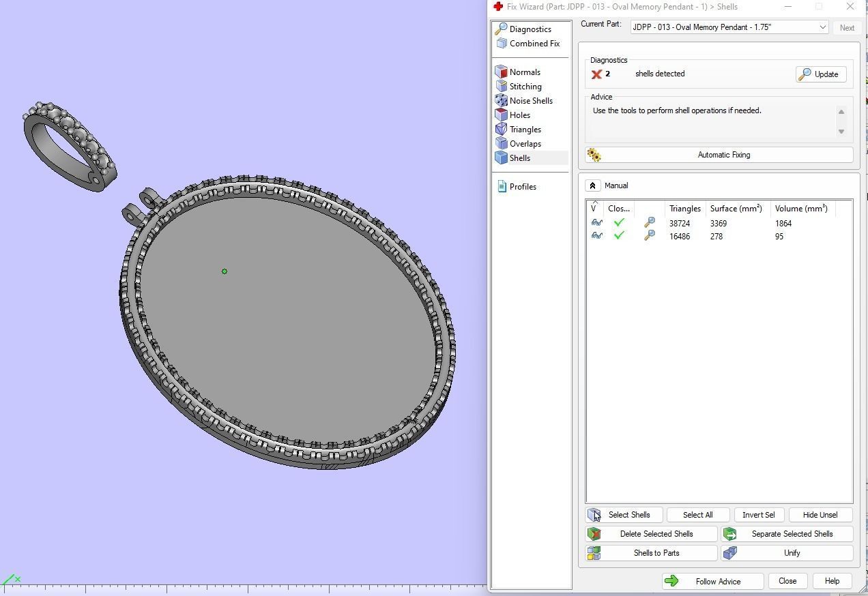Screen dimensions: 868x596
Task: Click the green arrow on the Follow Advice button
Action: [x=671, y=581]
